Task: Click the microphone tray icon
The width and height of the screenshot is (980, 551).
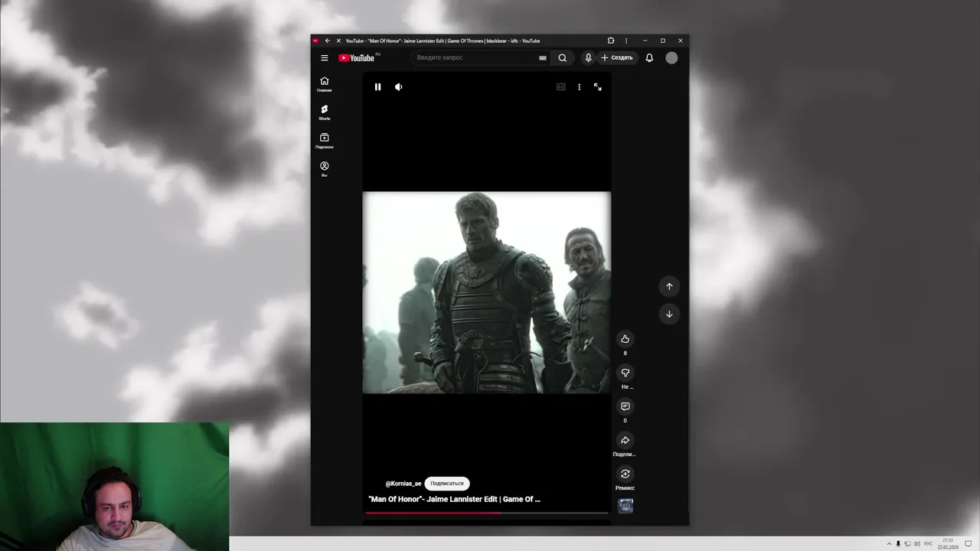Action: [898, 544]
